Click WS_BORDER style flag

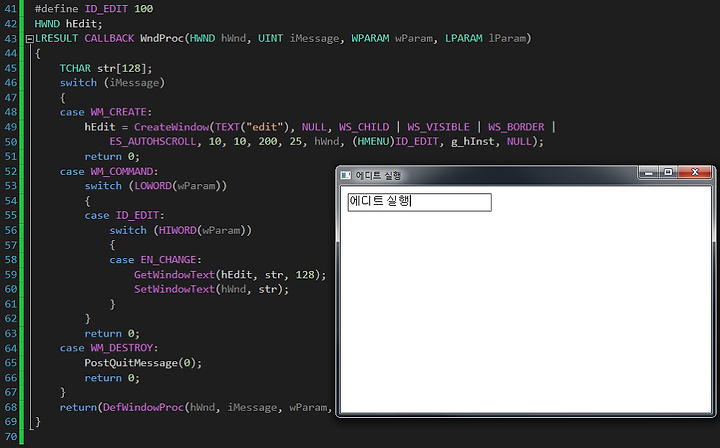pyautogui.click(x=516, y=127)
